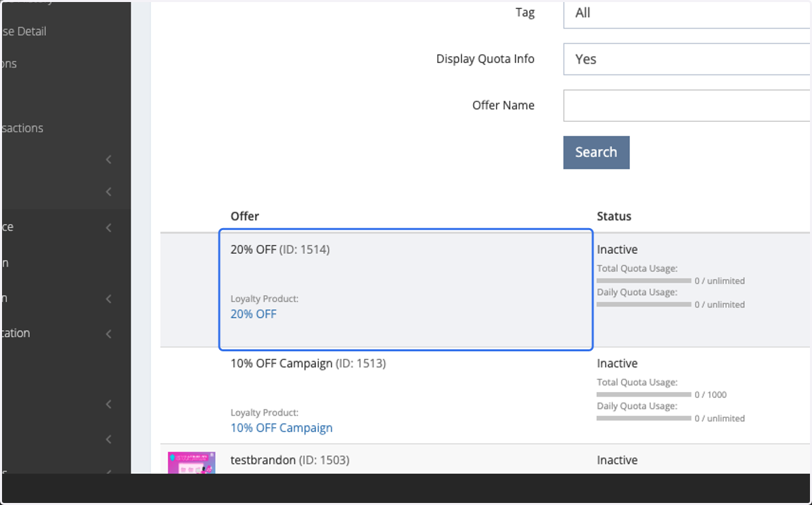Click the Tag field label
Viewport: 812px width, 505px height.
tap(525, 13)
